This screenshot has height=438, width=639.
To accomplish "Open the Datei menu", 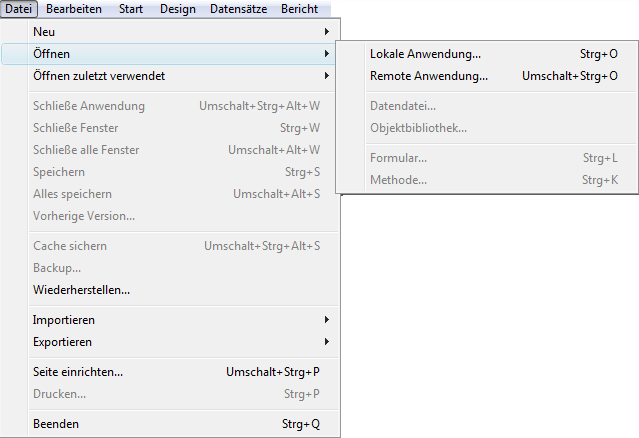I will coord(19,9).
